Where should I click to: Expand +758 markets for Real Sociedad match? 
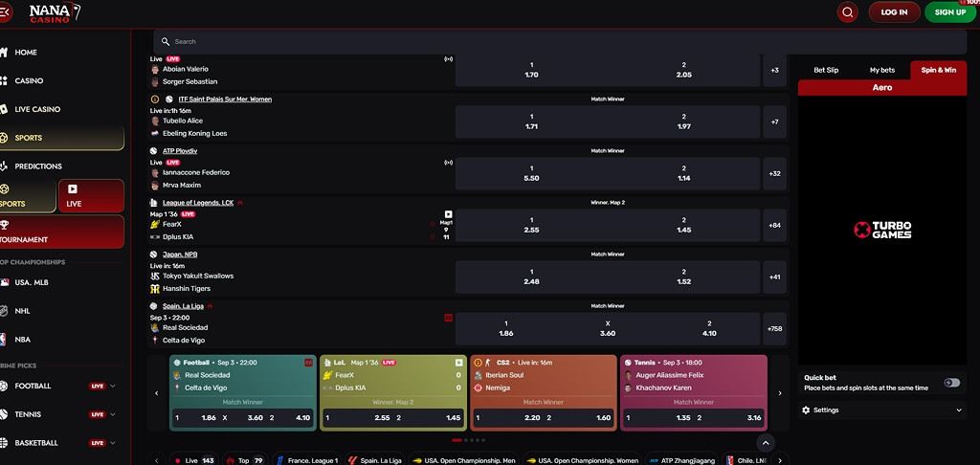point(774,329)
